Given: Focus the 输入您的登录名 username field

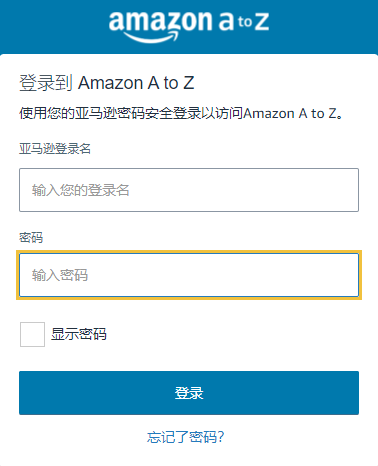Looking at the screenshot, I should [x=189, y=190].
